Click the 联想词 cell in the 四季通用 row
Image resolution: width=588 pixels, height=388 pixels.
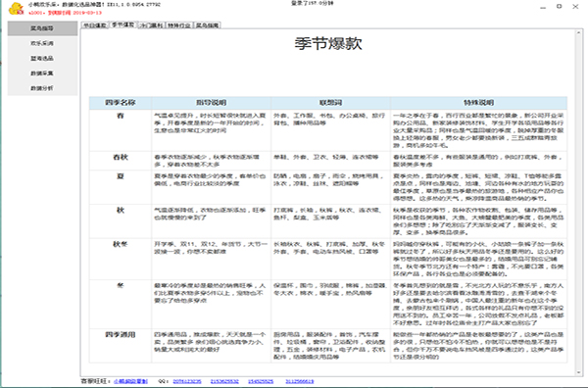click(331, 346)
